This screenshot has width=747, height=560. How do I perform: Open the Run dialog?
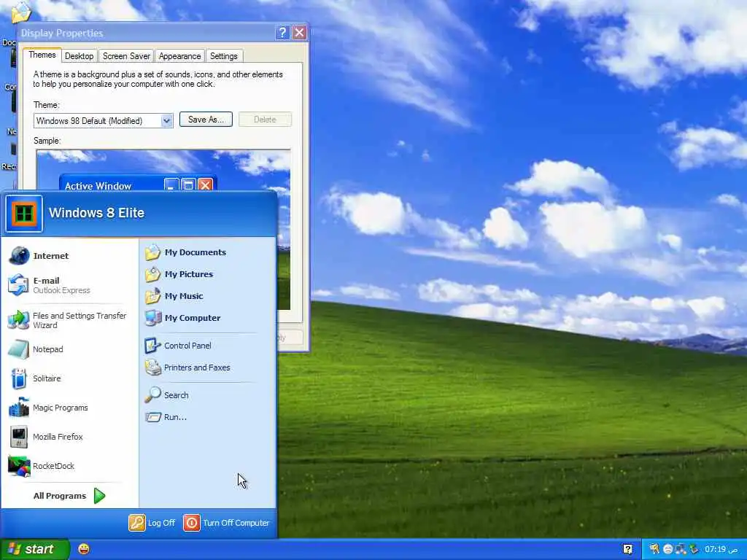(166, 417)
